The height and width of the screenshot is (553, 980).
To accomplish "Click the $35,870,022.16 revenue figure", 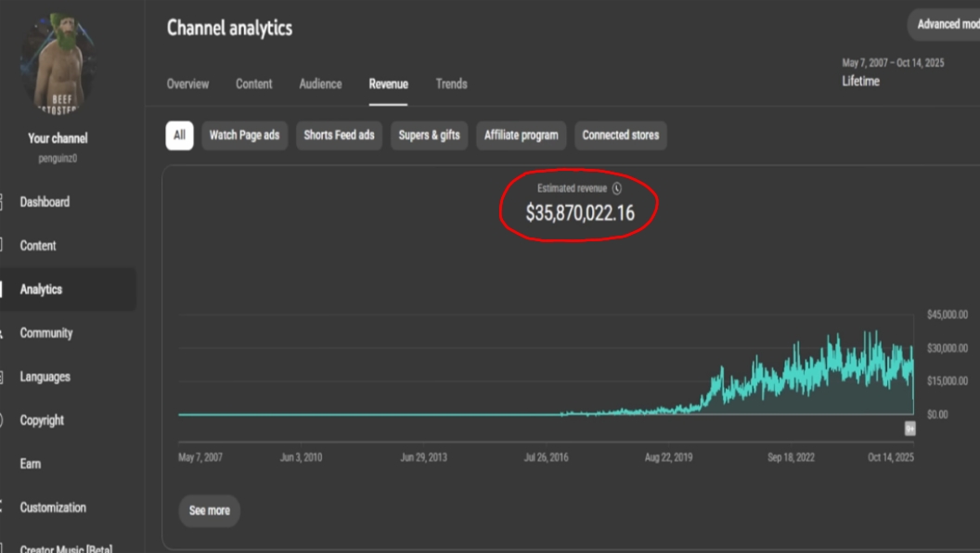I will [580, 213].
